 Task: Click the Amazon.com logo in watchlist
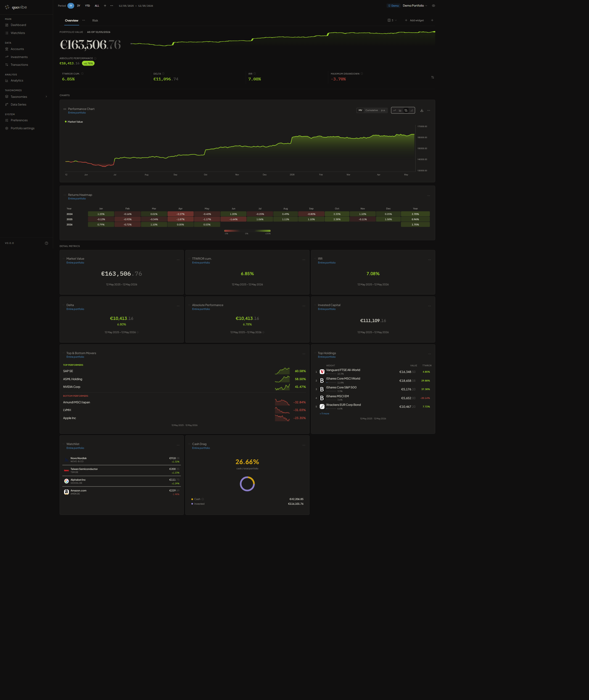67,492
